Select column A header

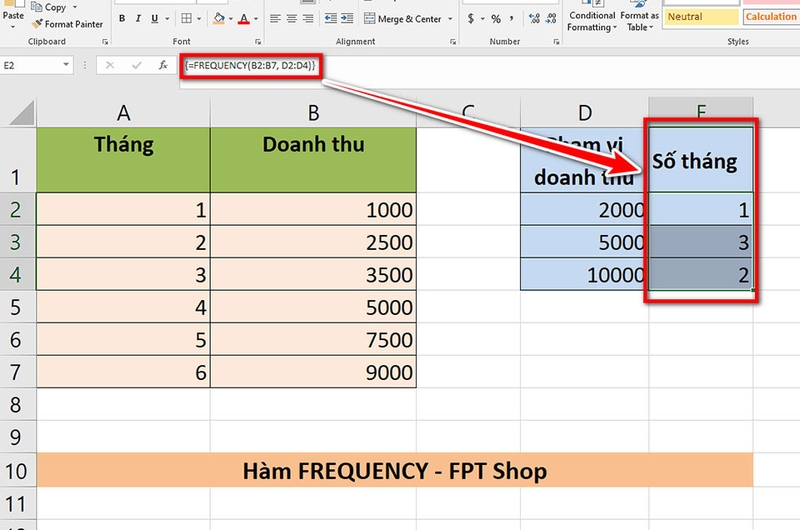click(123, 113)
